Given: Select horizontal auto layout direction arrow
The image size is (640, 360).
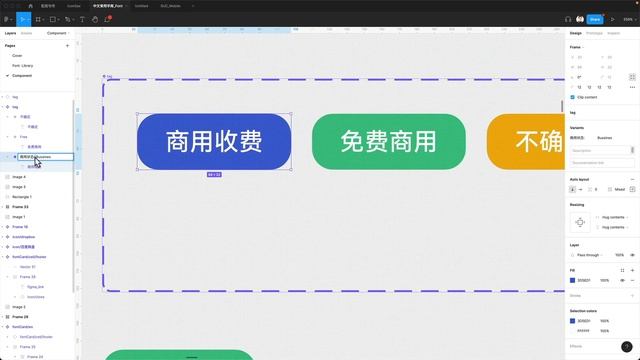Looking at the screenshot, I should (x=580, y=189).
